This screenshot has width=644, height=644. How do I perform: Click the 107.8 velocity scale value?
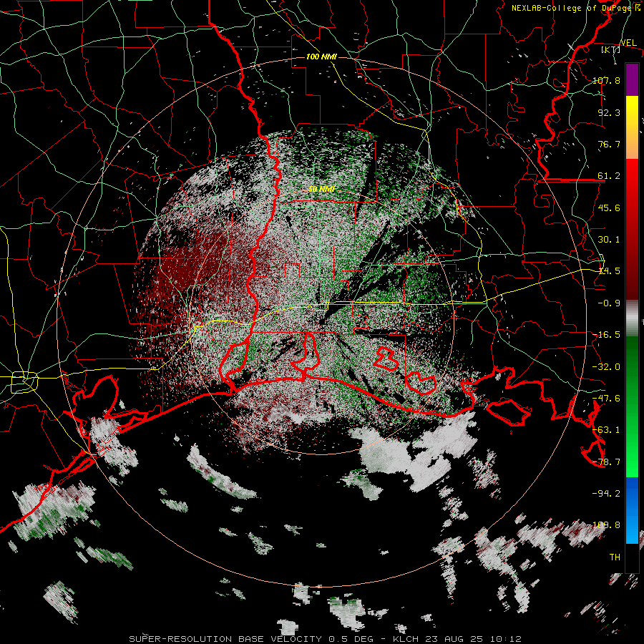tap(606, 80)
